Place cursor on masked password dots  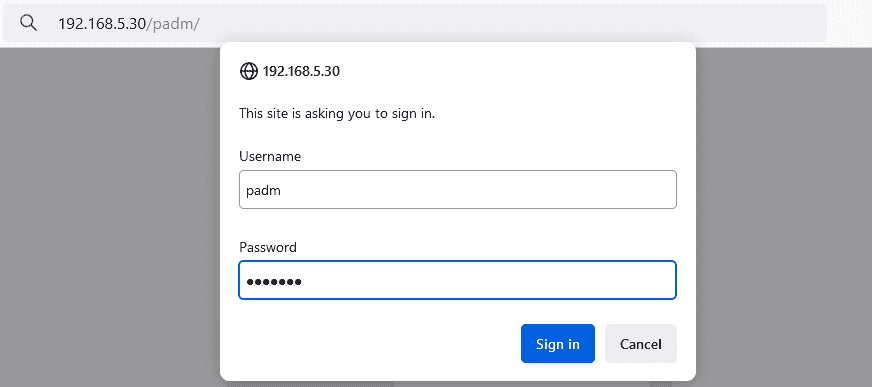coord(274,282)
